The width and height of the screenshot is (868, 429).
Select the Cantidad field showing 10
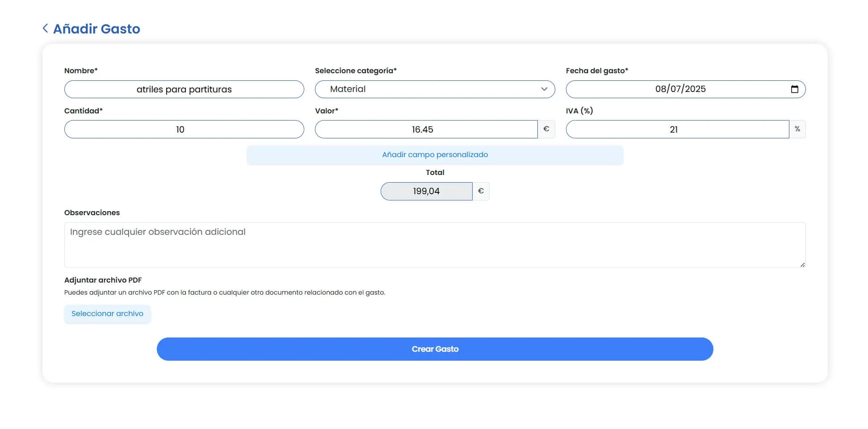(184, 129)
